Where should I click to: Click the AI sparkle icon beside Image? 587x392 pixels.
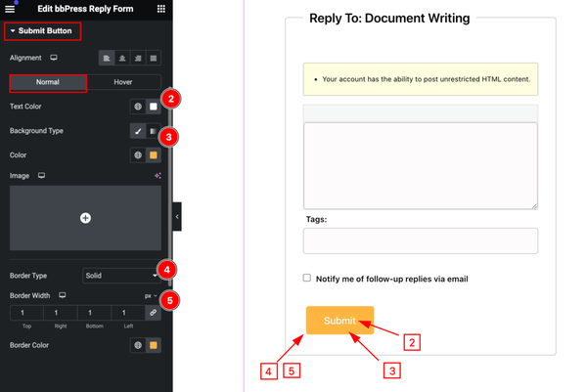tap(158, 175)
